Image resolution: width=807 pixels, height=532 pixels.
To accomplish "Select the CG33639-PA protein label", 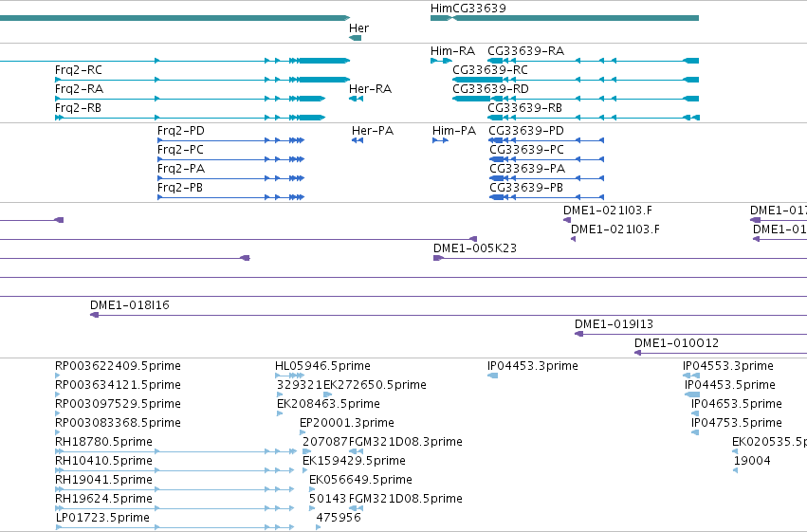I will 527,169.
